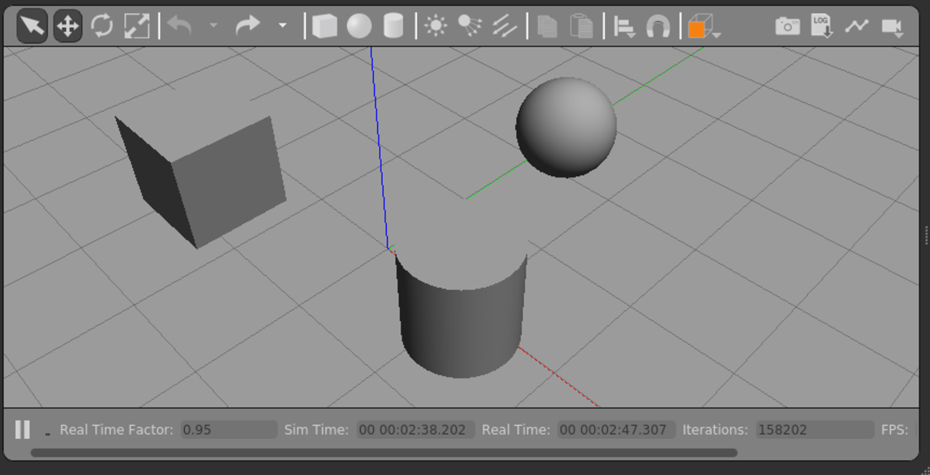The height and width of the screenshot is (475, 930).
Task: Take a screenshot with camera icon
Action: tap(788, 26)
